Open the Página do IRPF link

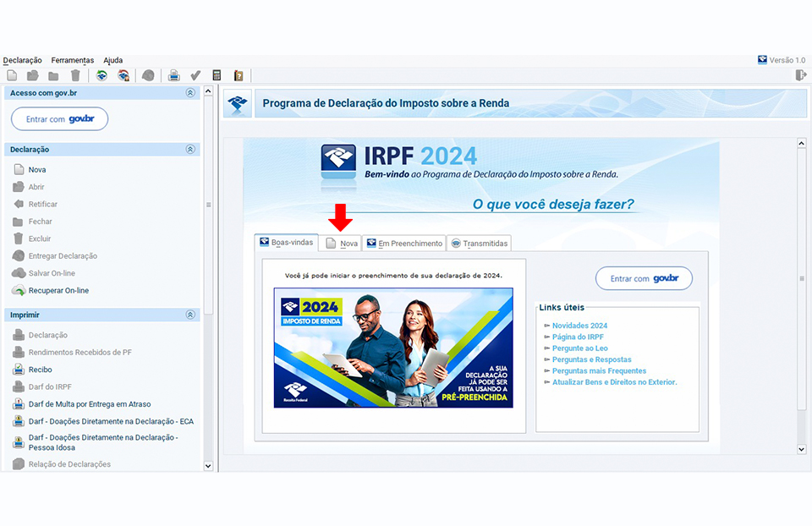(x=578, y=337)
